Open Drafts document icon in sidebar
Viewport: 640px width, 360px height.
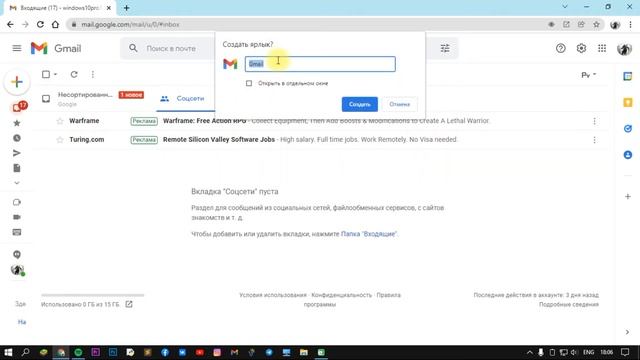pos(17,168)
